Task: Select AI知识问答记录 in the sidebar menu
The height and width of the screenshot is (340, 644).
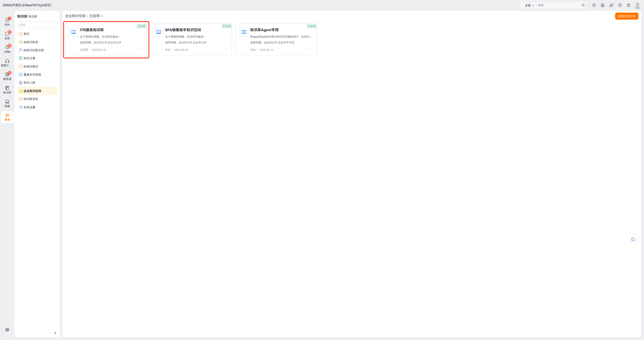Action: [33, 50]
